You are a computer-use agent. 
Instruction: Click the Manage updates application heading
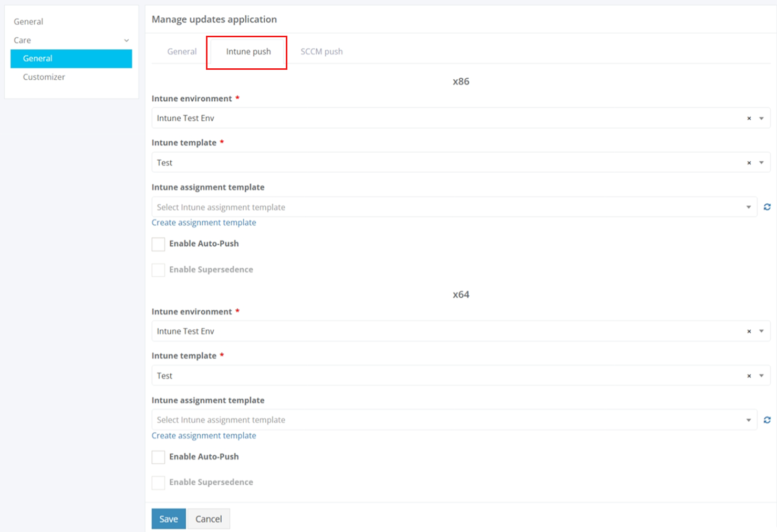[x=214, y=19]
